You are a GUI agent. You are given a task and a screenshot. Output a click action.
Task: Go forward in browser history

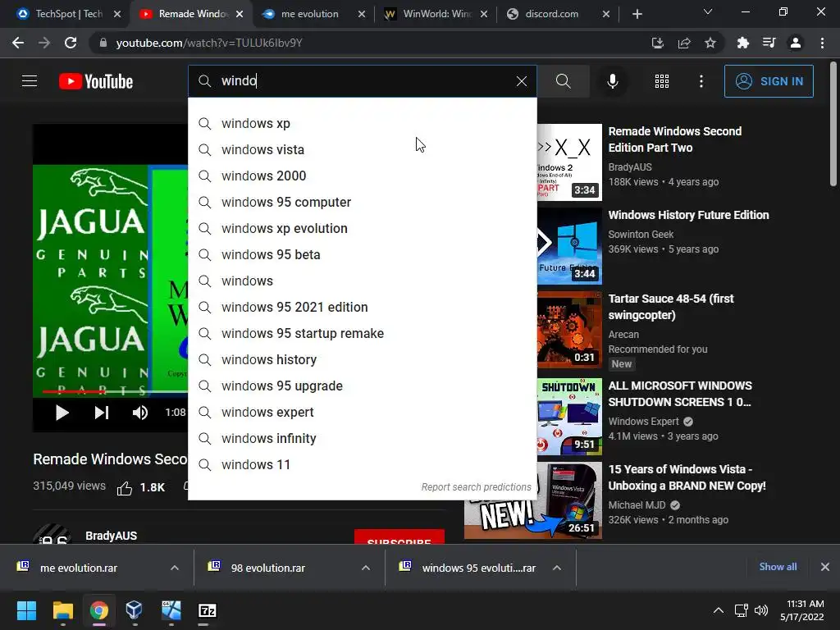(x=44, y=43)
